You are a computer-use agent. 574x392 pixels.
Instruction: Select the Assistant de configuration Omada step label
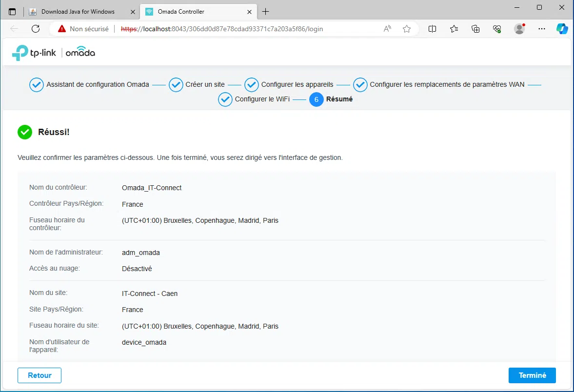[98, 84]
